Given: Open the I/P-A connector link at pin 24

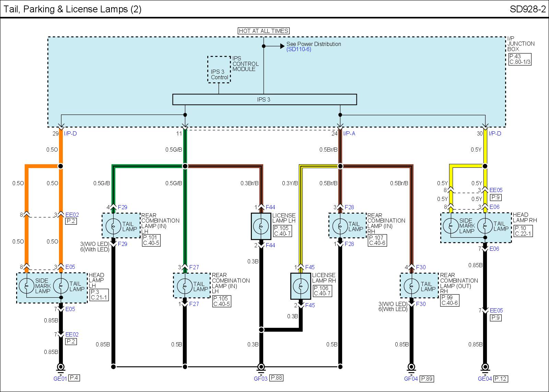Looking at the screenshot, I should pos(349,134).
